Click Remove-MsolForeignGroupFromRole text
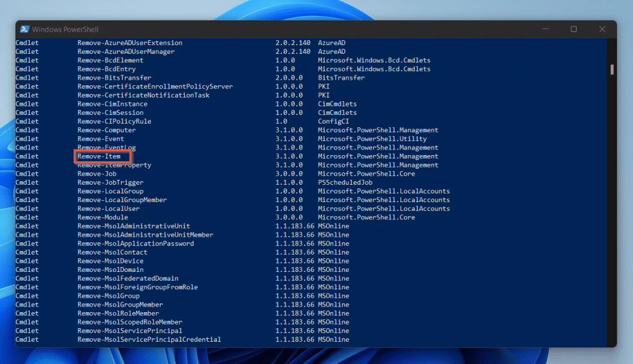Screen dimensions: 633x364 pos(138,288)
